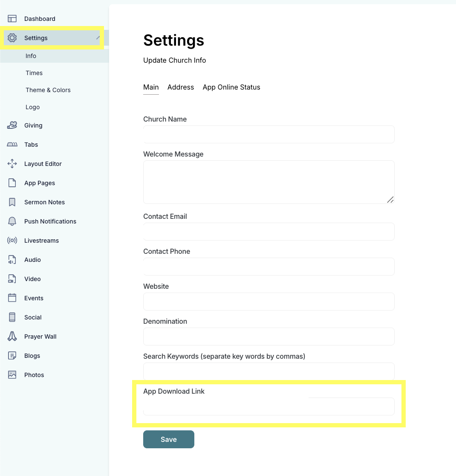
Task: Click the Save button
Action: (x=168, y=439)
